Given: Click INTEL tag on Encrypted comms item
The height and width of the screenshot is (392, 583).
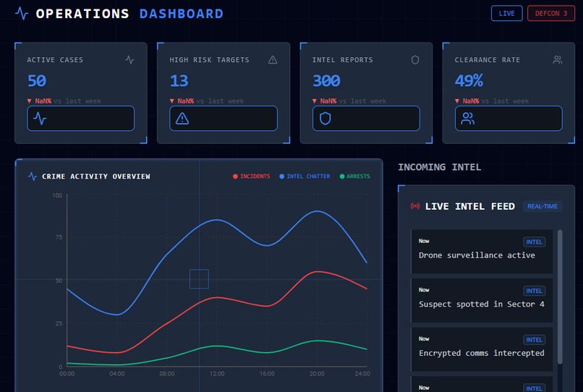Looking at the screenshot, I should coord(535,339).
